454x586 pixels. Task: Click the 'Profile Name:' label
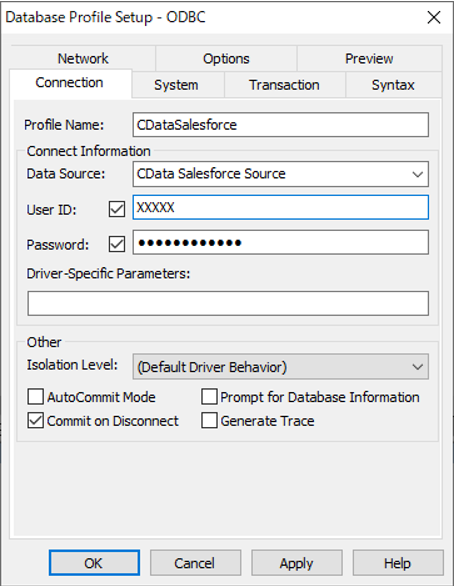[x=64, y=125]
